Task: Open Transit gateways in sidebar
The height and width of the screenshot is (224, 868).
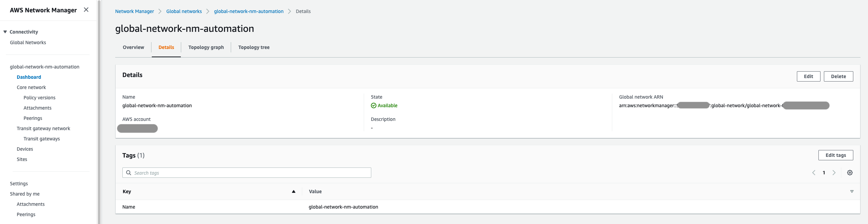Action: [42, 139]
